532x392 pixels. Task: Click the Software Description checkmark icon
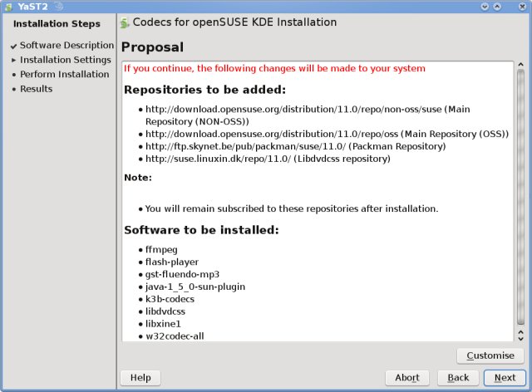click(13, 47)
